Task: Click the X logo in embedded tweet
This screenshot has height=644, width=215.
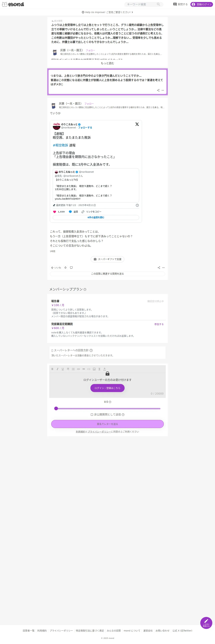Action: coord(137,124)
